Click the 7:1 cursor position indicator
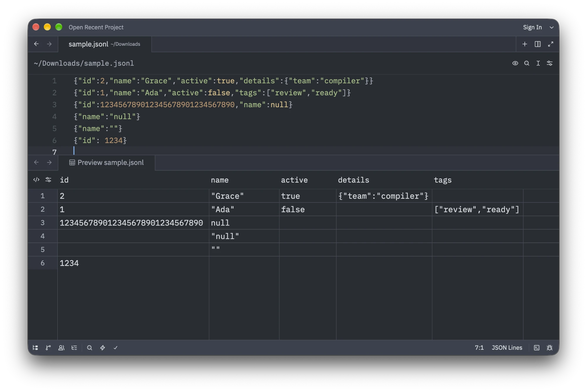 (x=479, y=348)
